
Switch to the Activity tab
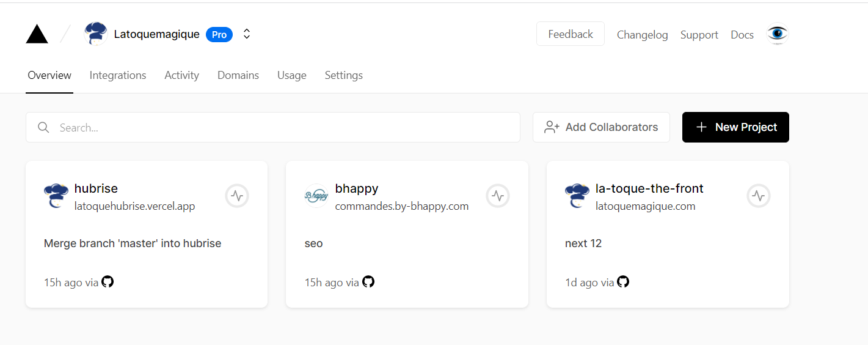(x=181, y=75)
